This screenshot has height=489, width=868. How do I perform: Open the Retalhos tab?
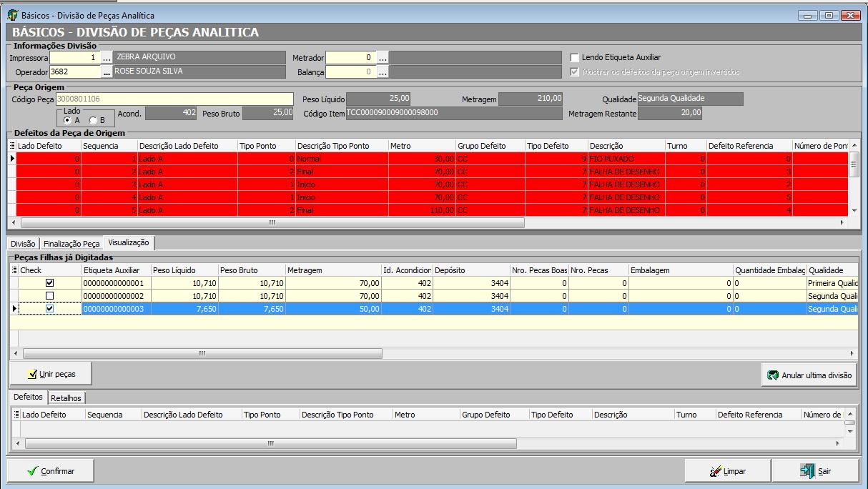pos(66,397)
